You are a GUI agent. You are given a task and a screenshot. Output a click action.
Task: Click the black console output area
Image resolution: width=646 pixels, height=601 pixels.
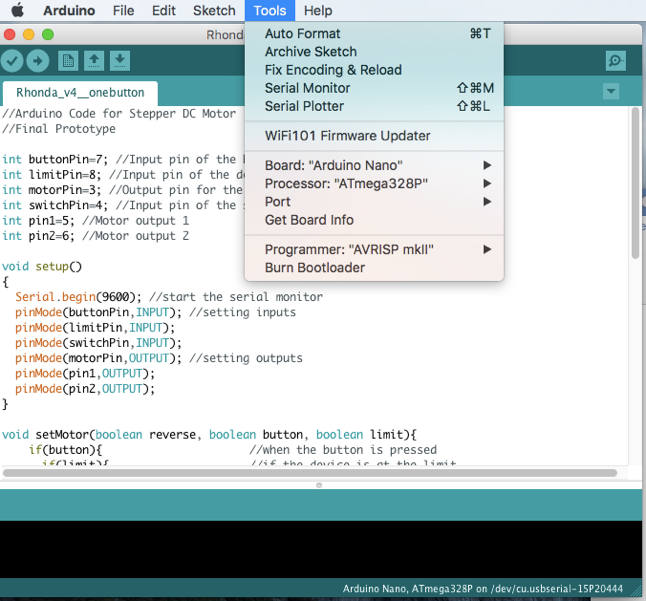pos(321,549)
